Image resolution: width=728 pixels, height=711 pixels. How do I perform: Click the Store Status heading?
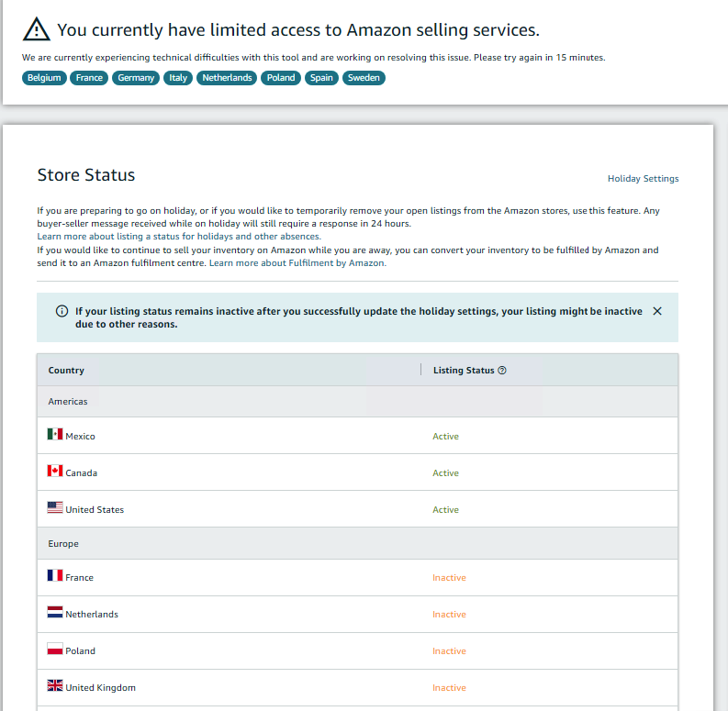[x=86, y=175]
